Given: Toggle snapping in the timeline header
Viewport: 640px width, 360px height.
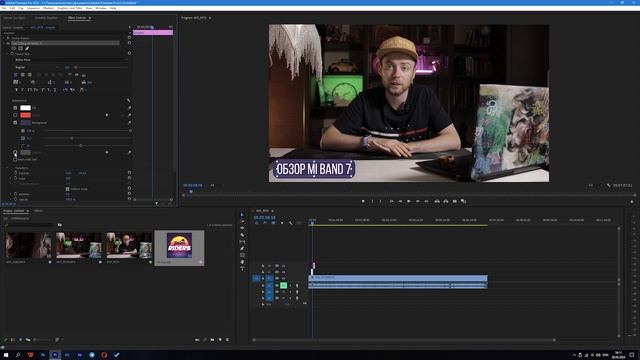Looking at the screenshot, I should coord(265,223).
